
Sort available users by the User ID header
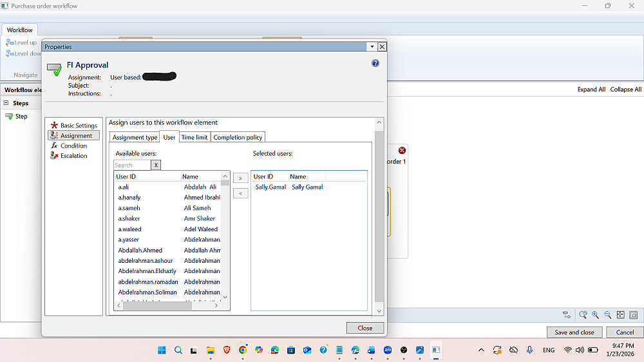click(147, 176)
